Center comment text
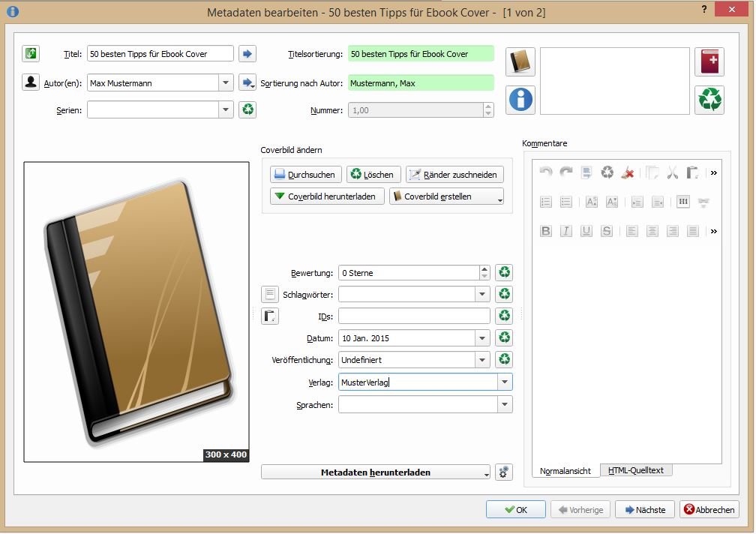This screenshot has width=756, height=534. (x=652, y=231)
